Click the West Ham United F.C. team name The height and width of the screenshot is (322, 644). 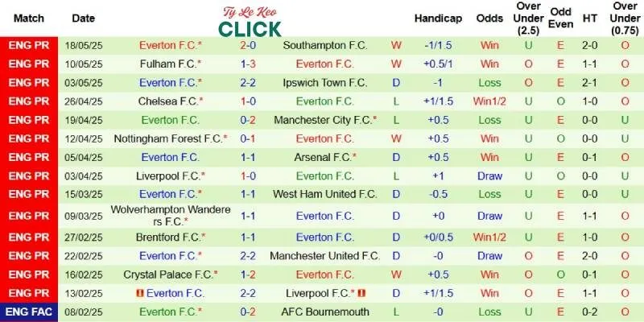[x=325, y=194]
